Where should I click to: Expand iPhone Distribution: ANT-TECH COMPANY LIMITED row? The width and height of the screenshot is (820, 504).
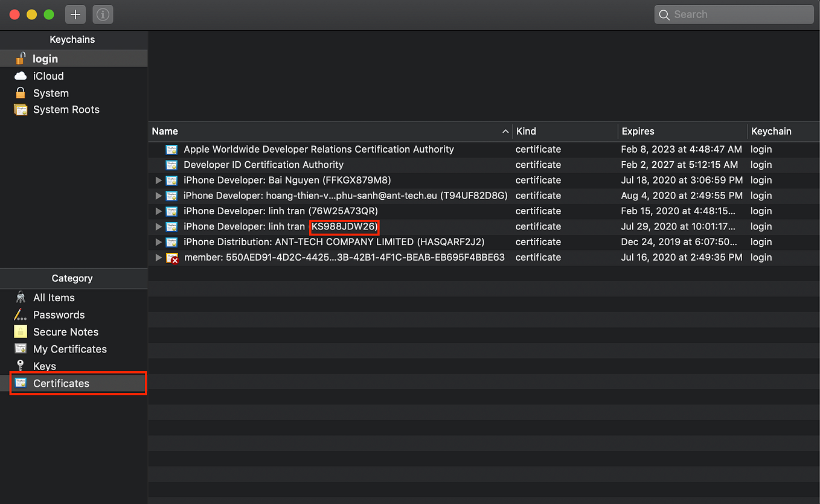[159, 242]
